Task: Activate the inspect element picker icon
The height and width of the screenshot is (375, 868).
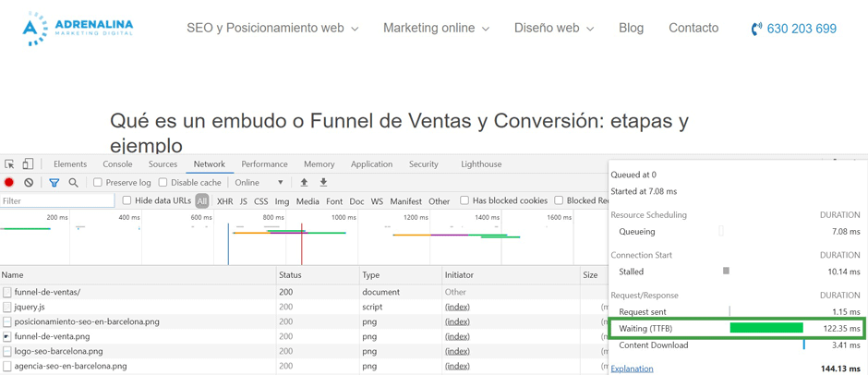Action: pos(9,164)
